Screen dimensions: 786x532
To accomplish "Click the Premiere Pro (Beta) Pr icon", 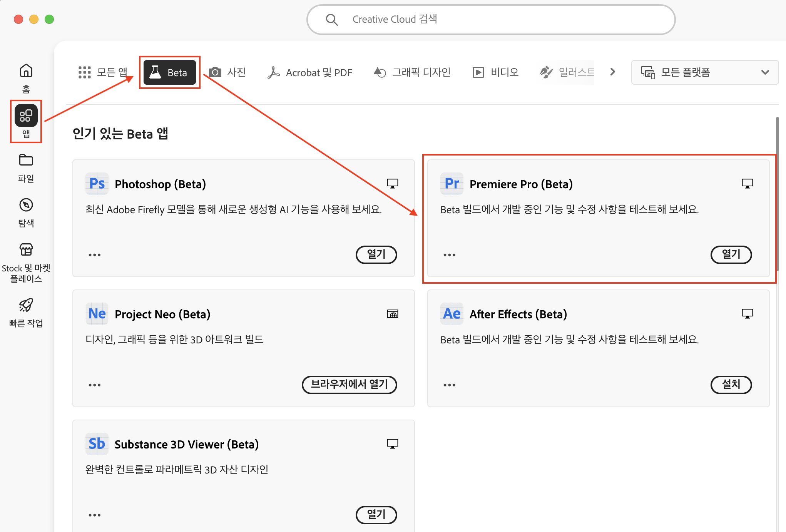I will [452, 184].
